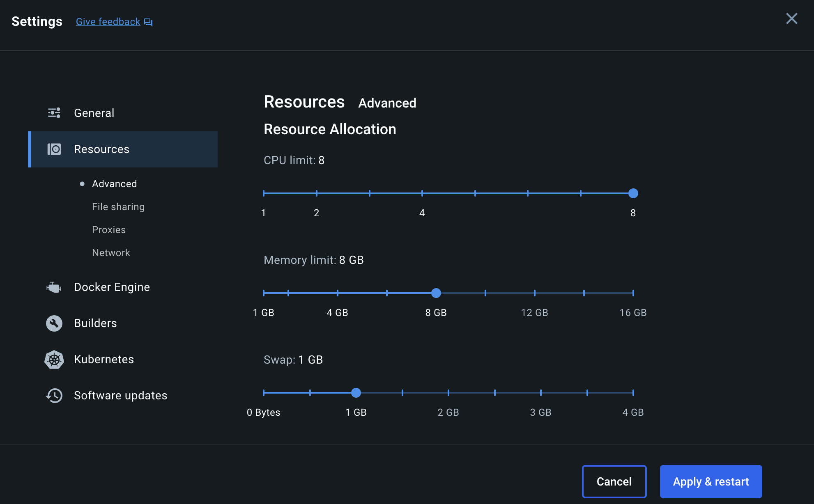814x504 pixels.
Task: Open the Give feedback link
Action: tap(108, 22)
